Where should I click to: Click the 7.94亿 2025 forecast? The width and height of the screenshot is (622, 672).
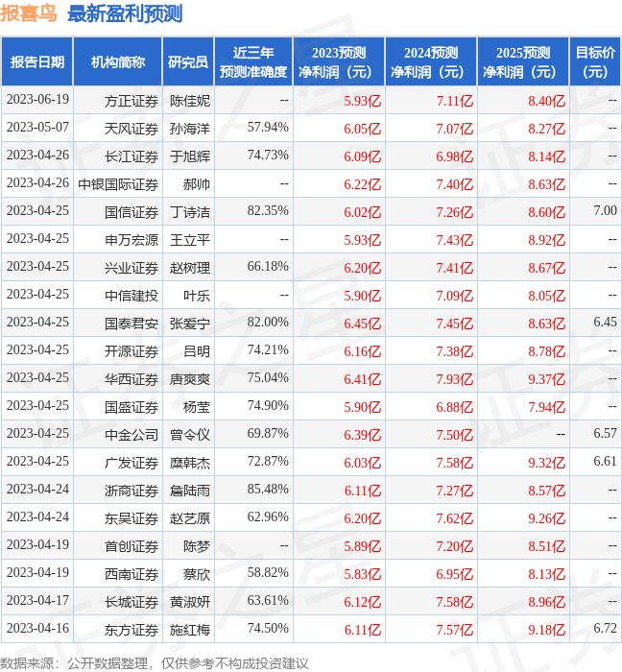click(546, 407)
